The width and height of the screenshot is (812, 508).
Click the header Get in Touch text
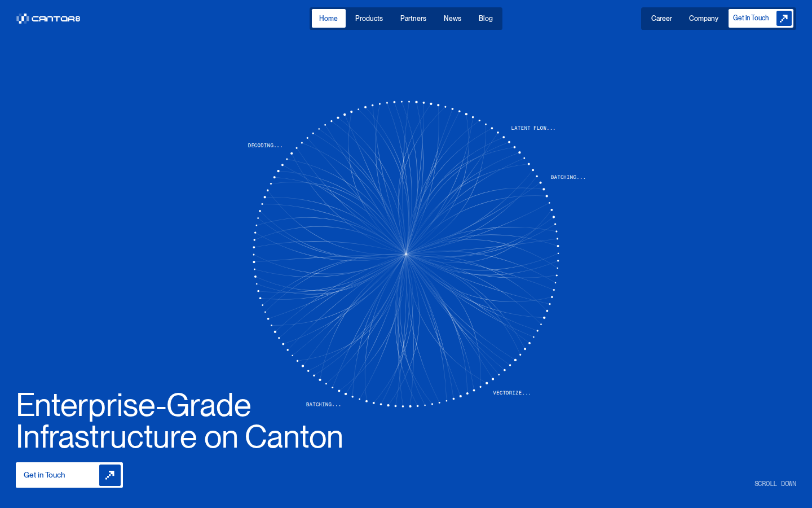pos(751,18)
